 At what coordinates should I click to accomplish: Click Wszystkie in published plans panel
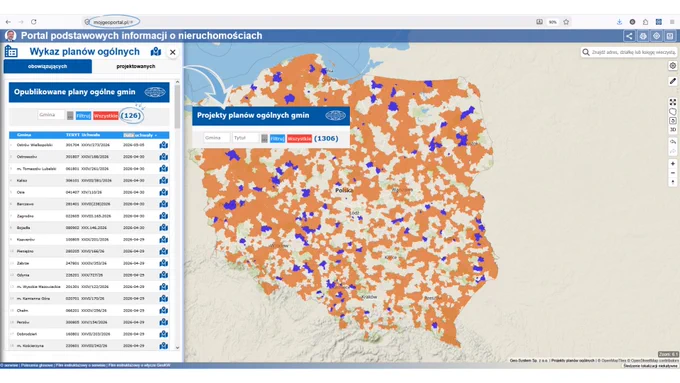[x=106, y=116]
